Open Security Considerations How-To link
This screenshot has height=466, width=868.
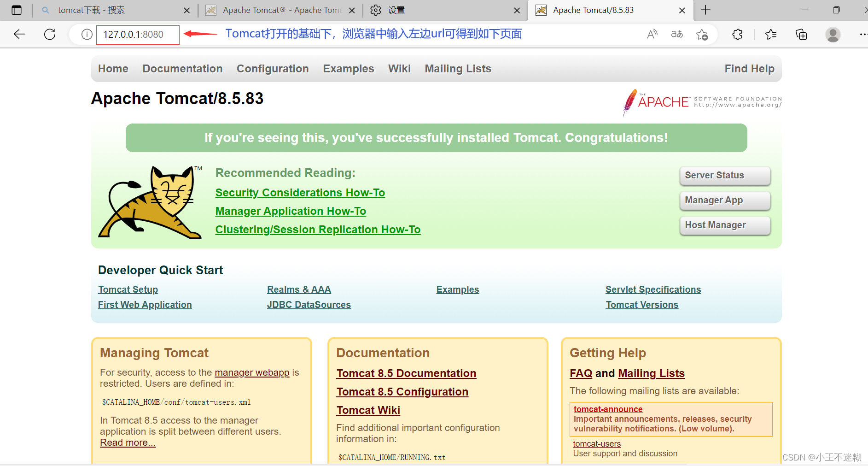(x=300, y=193)
